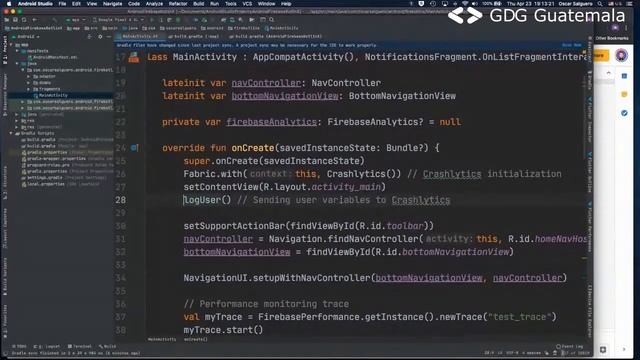Click blue check icon in browser side panel
The image size is (640, 360).
click(624, 113)
